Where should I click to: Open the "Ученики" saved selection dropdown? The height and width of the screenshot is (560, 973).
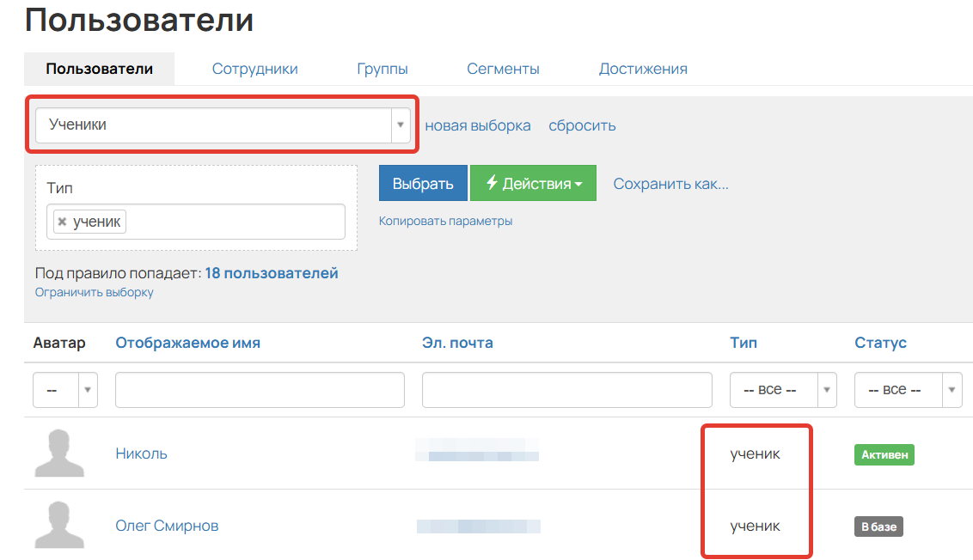tap(401, 124)
